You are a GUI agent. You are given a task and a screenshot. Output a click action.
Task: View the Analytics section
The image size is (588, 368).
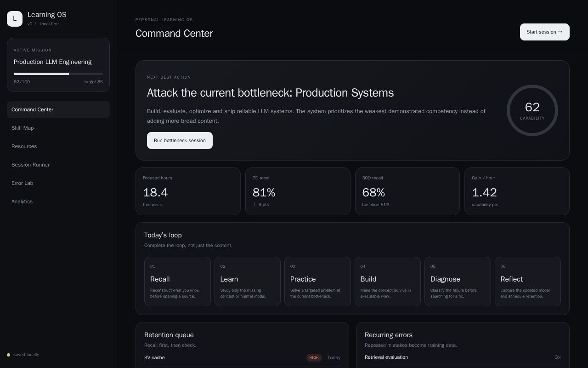[58, 201]
